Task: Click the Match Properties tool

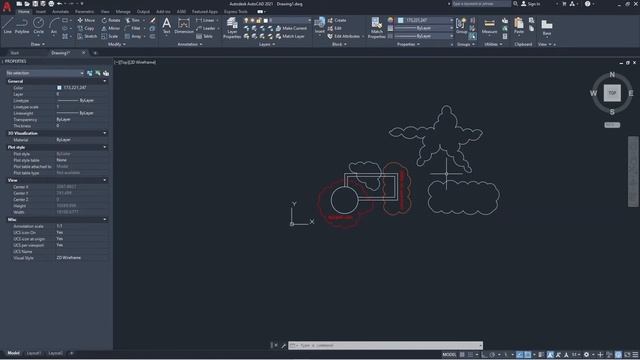Action: tap(376, 28)
